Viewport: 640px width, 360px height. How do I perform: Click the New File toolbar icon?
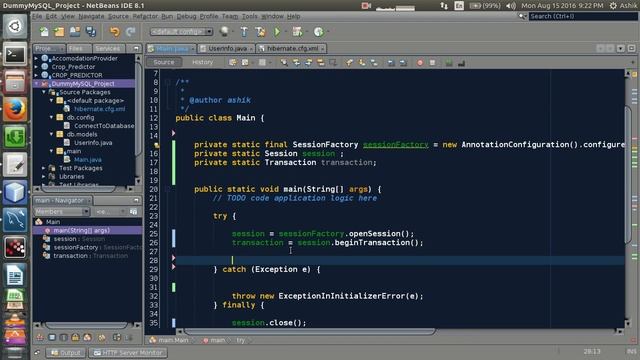[x=44, y=31]
